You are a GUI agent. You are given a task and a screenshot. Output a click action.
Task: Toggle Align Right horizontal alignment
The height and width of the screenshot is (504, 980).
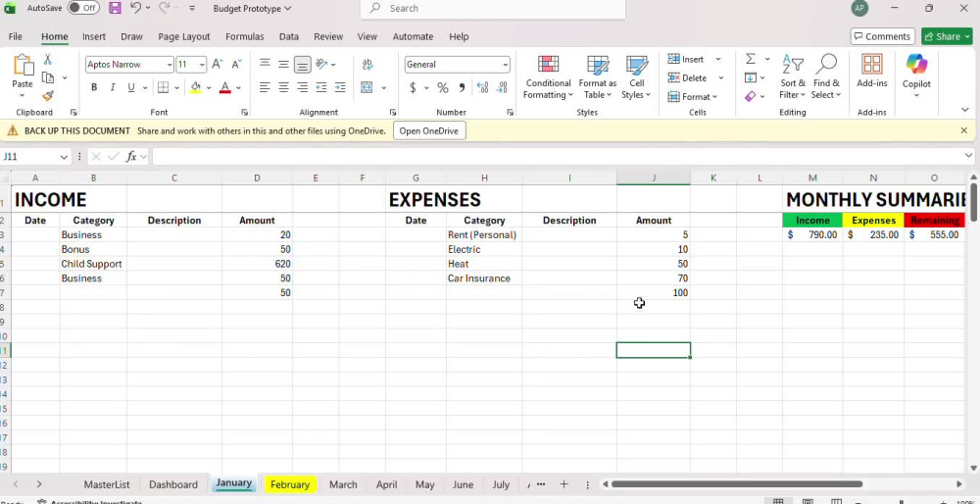(302, 87)
